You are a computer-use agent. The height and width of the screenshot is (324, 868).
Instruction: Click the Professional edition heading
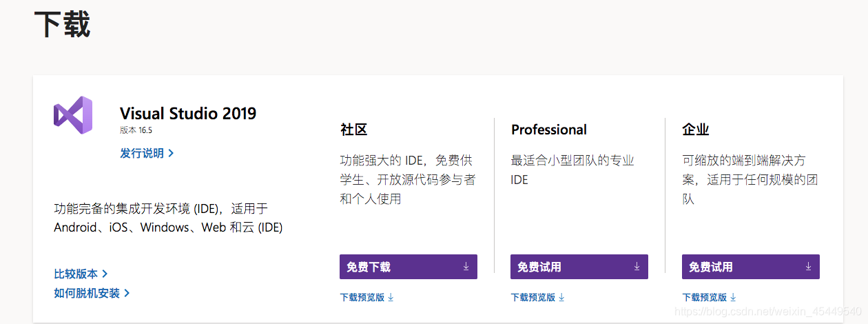[549, 130]
